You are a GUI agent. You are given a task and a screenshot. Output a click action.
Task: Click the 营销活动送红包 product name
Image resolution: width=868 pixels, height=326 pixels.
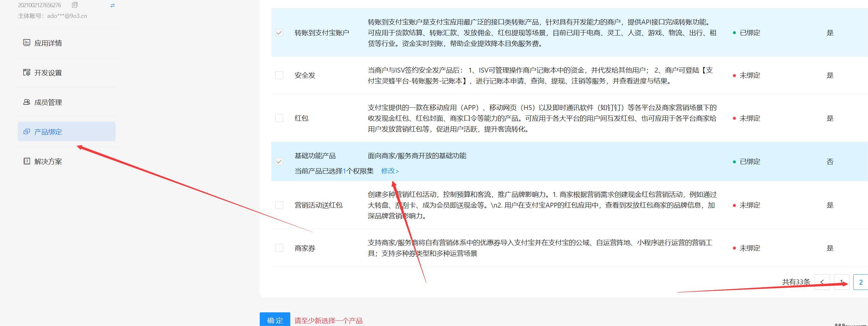[318, 205]
